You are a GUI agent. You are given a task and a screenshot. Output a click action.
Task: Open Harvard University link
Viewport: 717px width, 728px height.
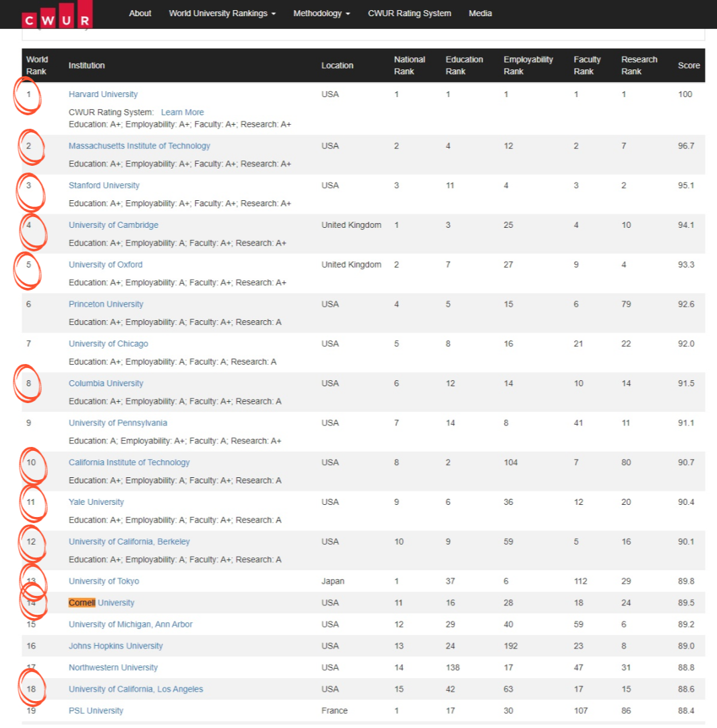[x=103, y=94]
